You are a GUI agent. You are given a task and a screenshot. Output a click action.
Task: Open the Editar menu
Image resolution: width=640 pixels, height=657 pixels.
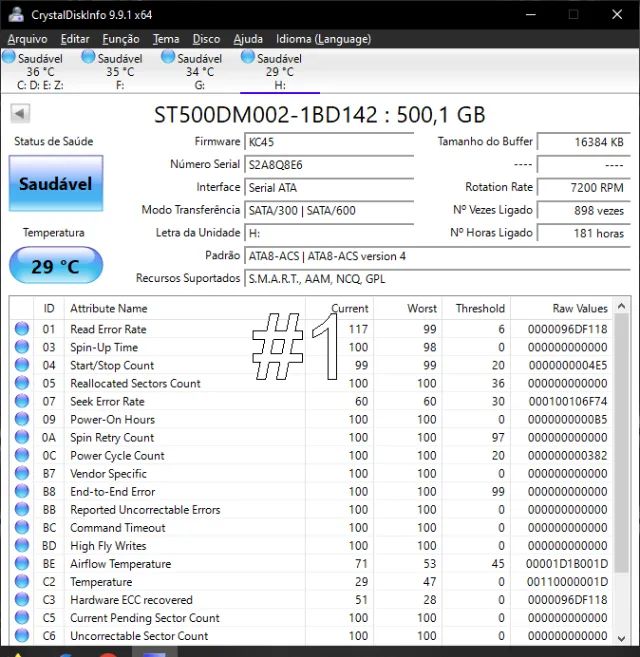[75, 39]
